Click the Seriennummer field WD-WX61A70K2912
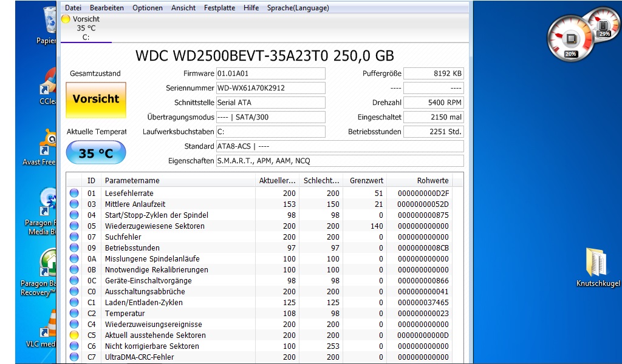Image resolution: width=622 pixels, height=364 pixels. click(x=270, y=88)
